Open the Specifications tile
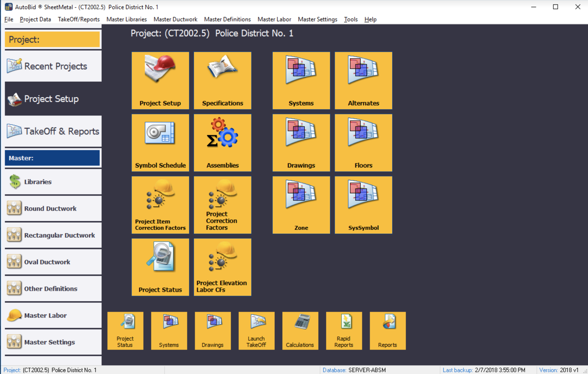 tap(222, 80)
